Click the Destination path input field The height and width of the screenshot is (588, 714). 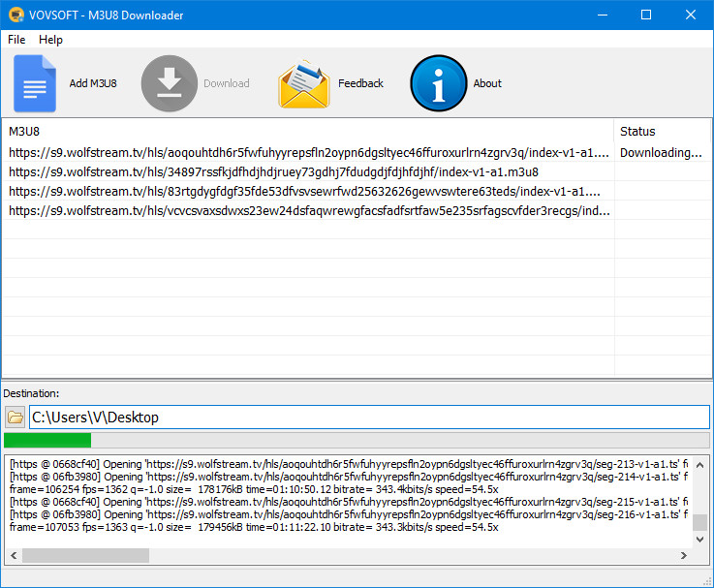tap(368, 418)
